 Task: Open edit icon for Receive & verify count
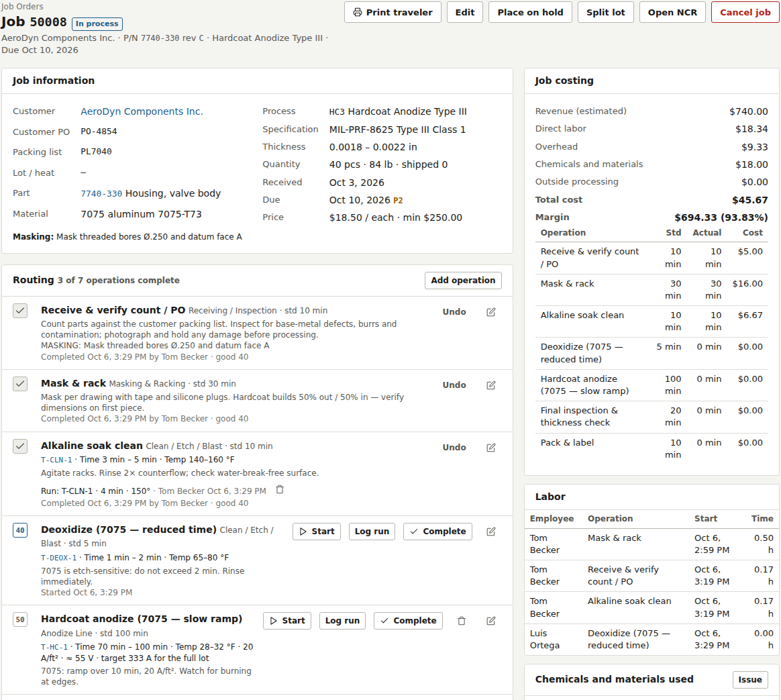point(490,312)
